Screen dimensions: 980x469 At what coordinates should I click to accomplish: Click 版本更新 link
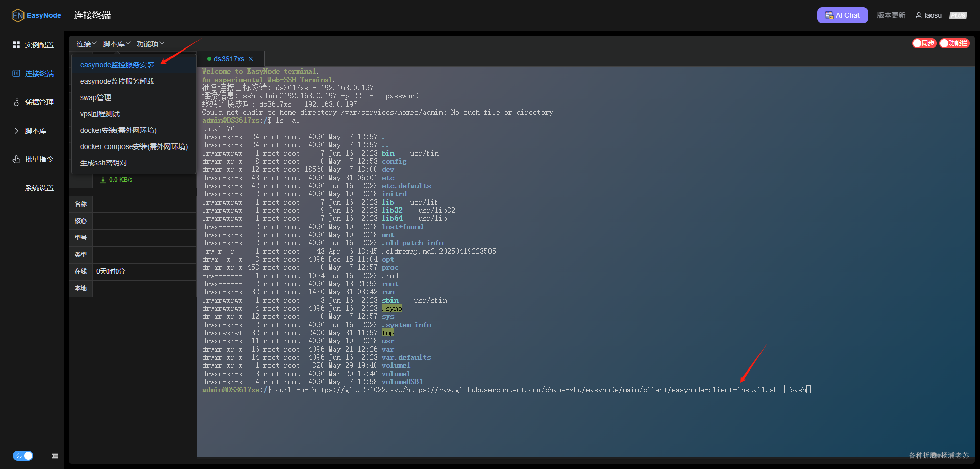891,15
